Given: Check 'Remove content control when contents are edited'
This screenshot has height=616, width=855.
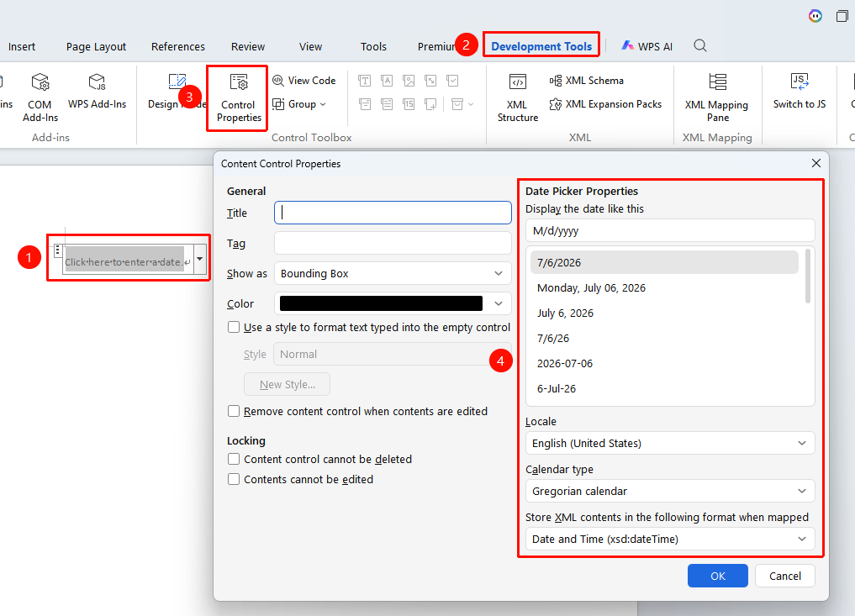Looking at the screenshot, I should click(x=234, y=411).
